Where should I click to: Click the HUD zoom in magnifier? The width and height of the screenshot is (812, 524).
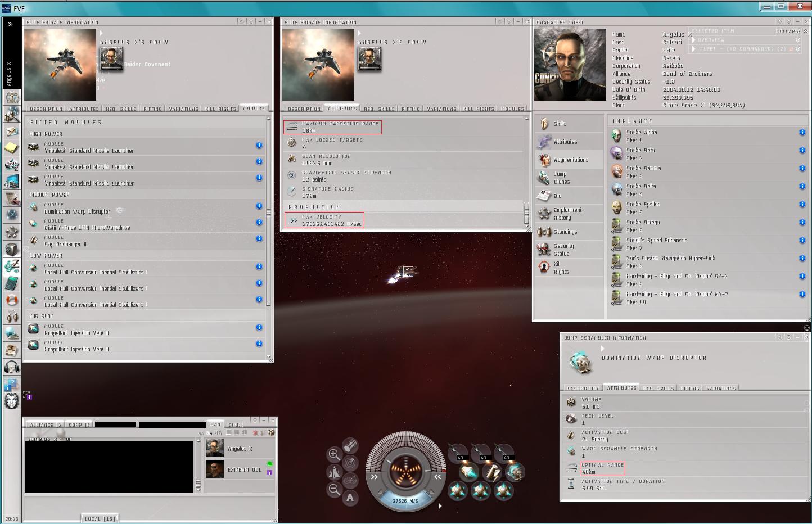tap(333, 454)
